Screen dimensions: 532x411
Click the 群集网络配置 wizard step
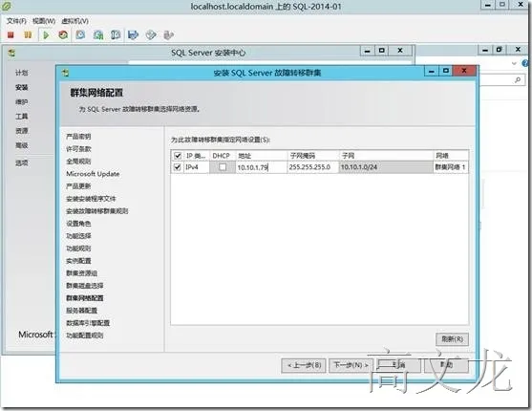tap(84, 298)
